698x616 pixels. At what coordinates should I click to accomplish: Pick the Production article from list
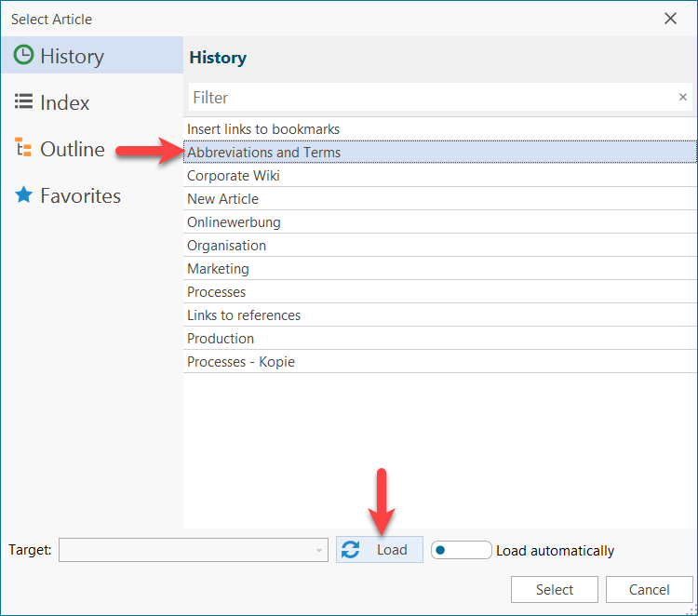click(221, 339)
